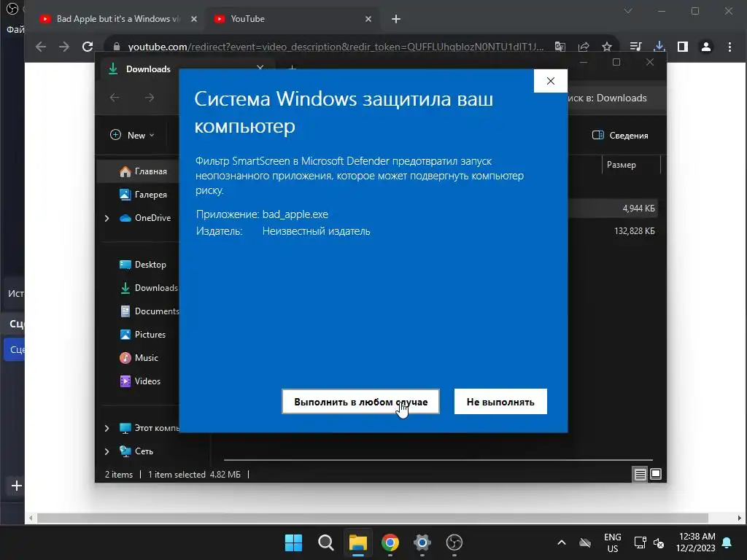The width and height of the screenshot is (747, 560).
Task: Click the File Explorer Downloads search box
Action: (614, 98)
